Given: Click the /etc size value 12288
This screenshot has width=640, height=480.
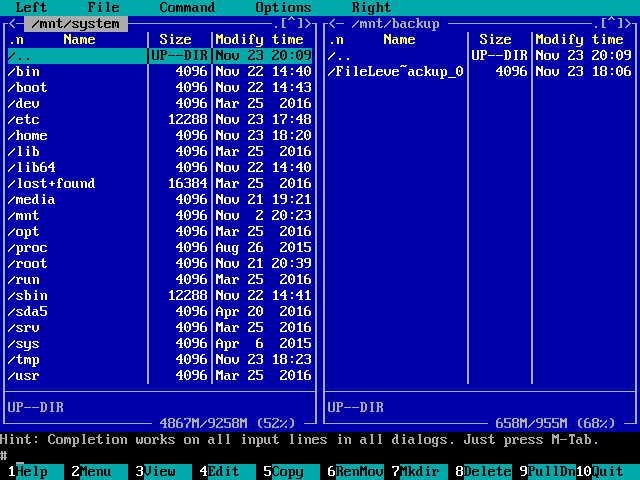Looking at the screenshot, I should pos(188,119).
